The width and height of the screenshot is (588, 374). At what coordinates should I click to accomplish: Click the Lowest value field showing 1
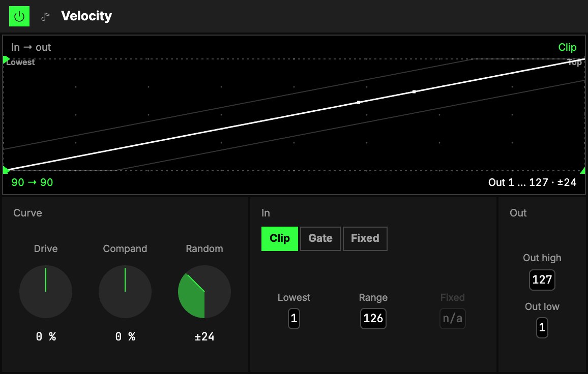(294, 319)
